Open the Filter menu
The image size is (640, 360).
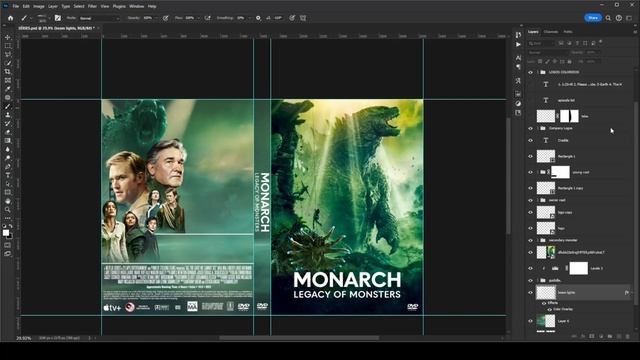[92, 7]
